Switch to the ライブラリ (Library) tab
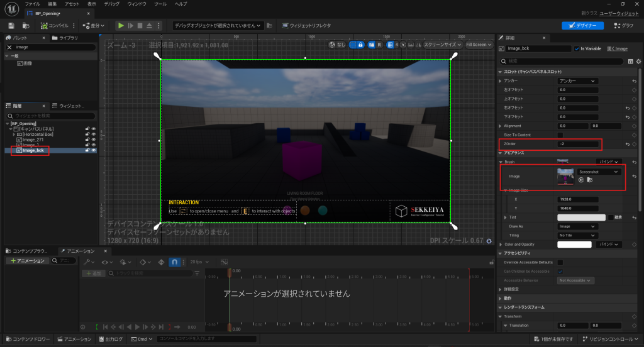This screenshot has height=347, width=644. tap(68, 38)
